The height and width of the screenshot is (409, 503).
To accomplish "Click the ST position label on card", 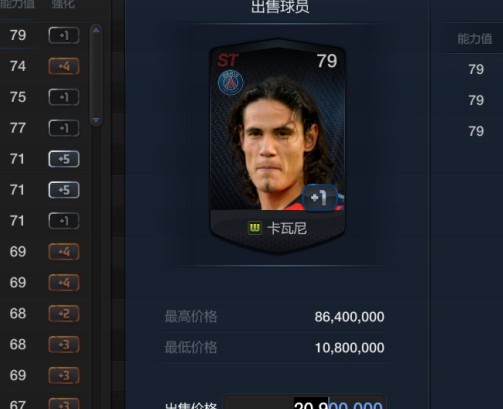I will (x=227, y=61).
